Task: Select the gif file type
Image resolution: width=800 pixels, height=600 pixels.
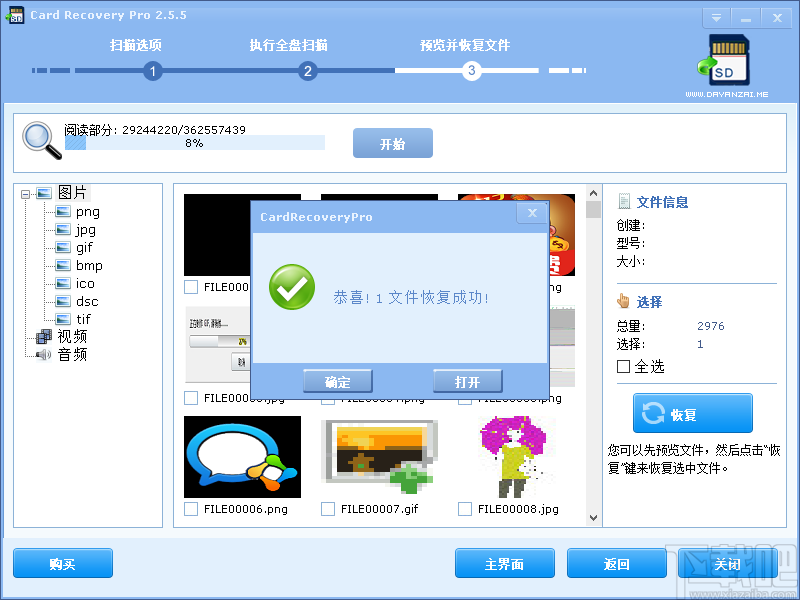Action: [x=84, y=248]
